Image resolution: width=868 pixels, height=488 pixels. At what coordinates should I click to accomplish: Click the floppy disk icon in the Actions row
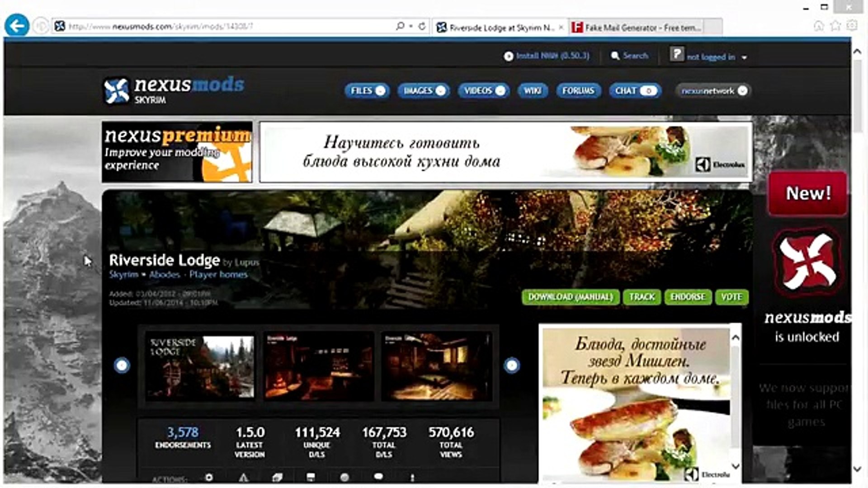click(311, 477)
